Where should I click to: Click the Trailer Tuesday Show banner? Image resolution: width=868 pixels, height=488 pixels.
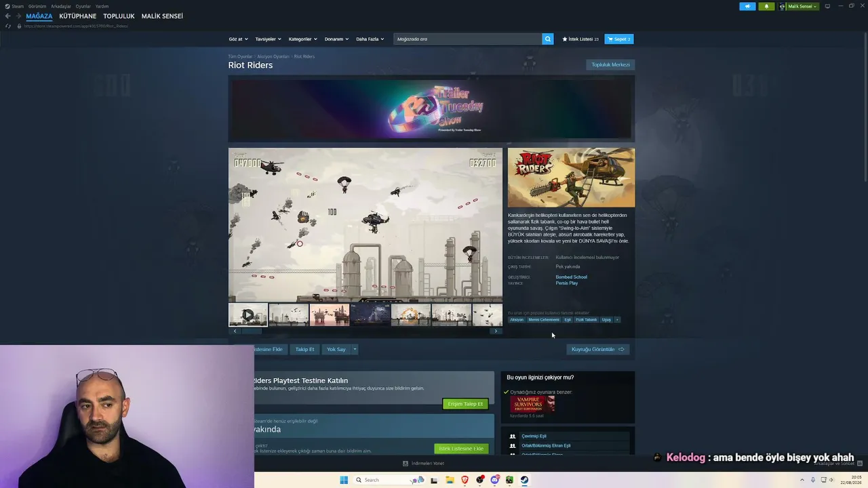click(x=432, y=108)
